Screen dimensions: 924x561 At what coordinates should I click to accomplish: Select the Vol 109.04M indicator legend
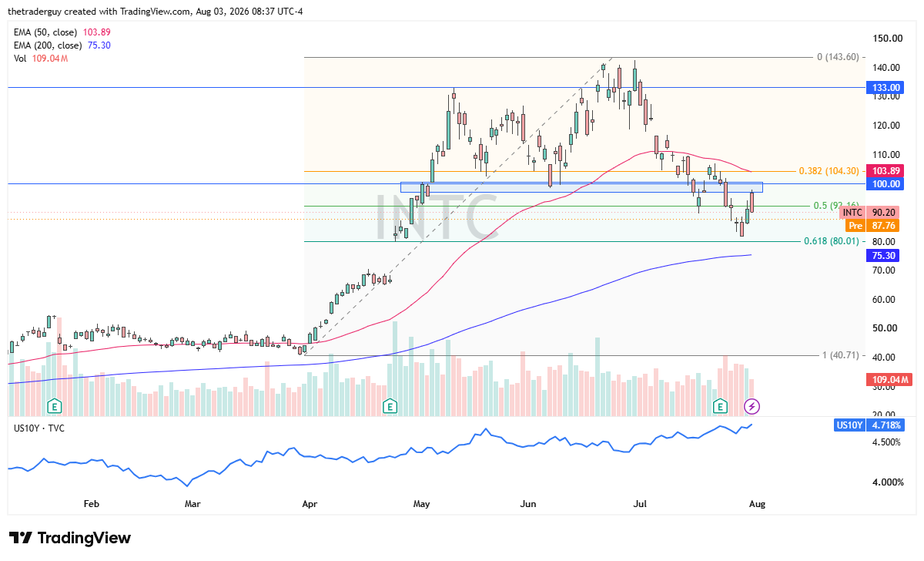[41, 58]
